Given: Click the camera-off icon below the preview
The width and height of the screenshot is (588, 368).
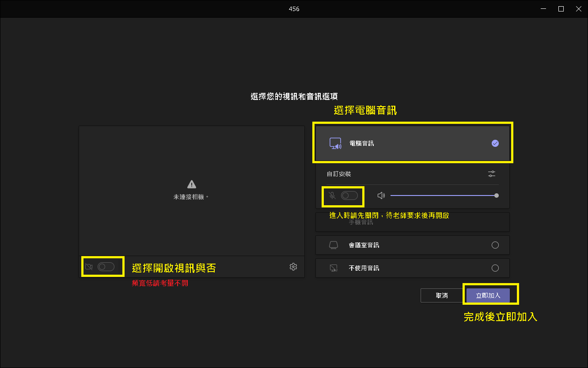Looking at the screenshot, I should tap(89, 267).
